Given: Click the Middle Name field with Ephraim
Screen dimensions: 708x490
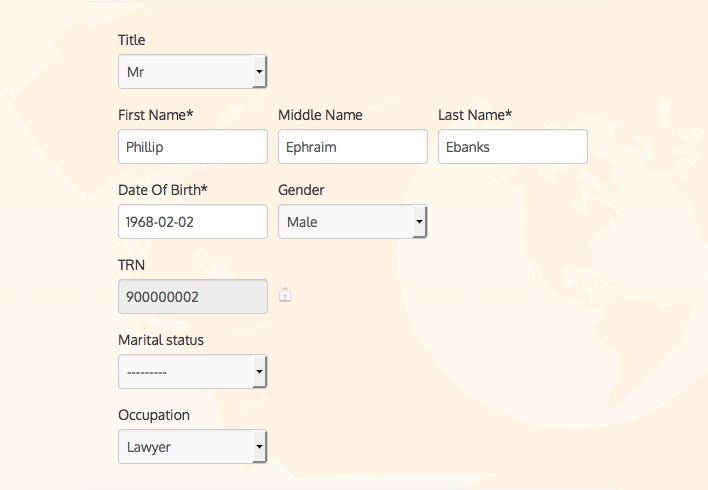Looking at the screenshot, I should (x=352, y=147).
